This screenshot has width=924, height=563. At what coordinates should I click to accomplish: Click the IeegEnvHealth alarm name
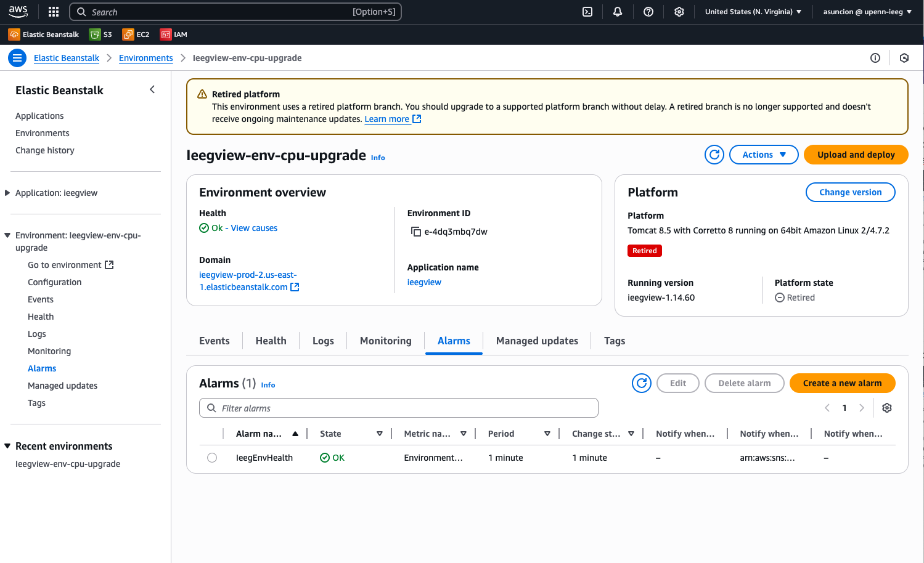264,458
